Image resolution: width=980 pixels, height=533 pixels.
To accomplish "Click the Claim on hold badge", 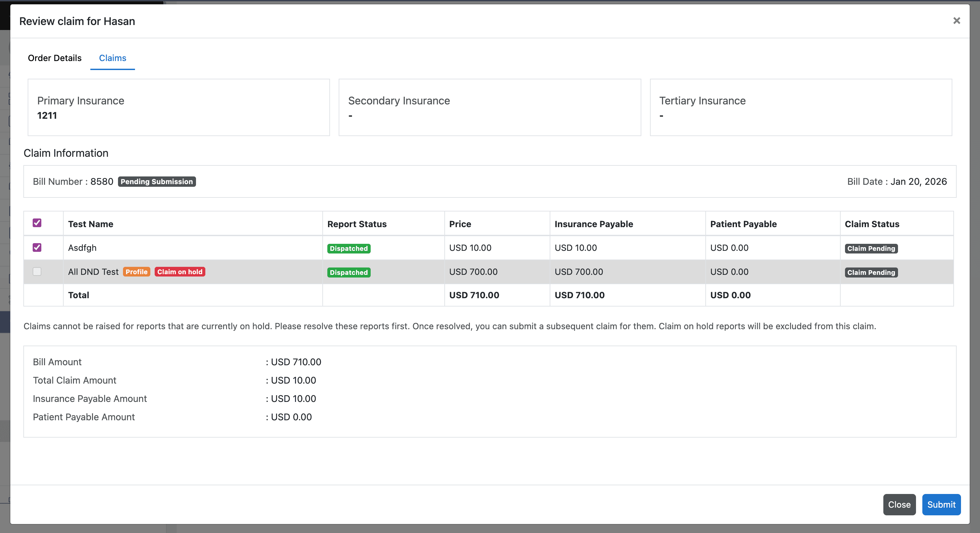I will tap(180, 272).
